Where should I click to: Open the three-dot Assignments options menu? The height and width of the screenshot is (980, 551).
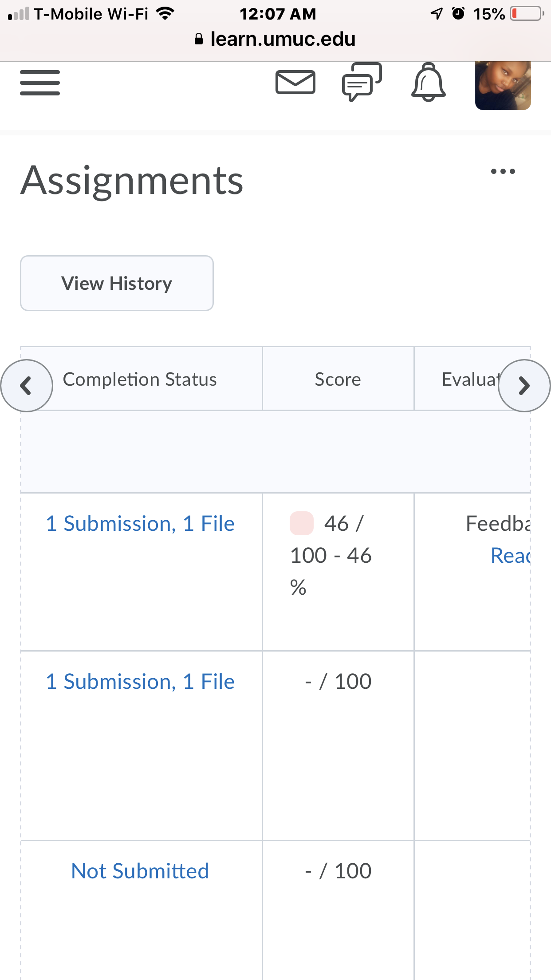tap(503, 171)
